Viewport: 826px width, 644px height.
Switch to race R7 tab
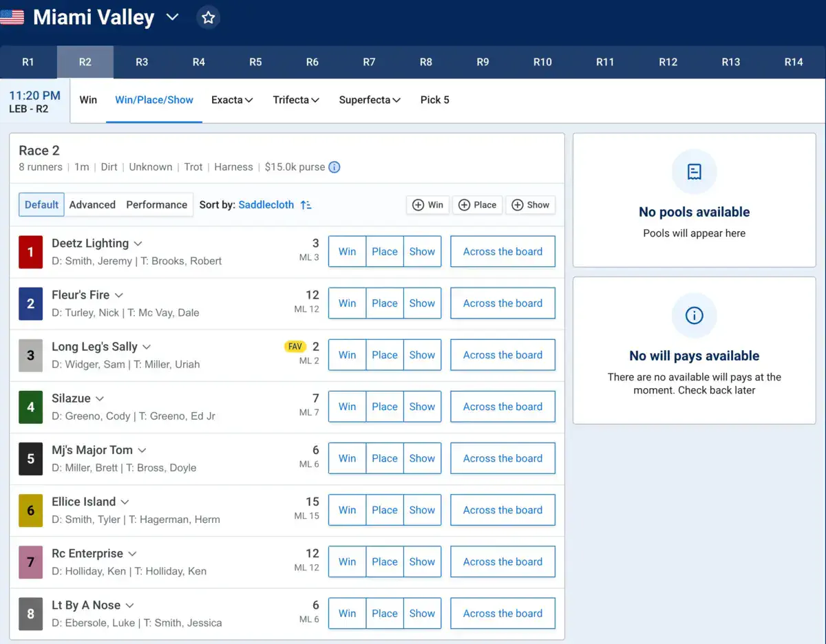tap(369, 62)
